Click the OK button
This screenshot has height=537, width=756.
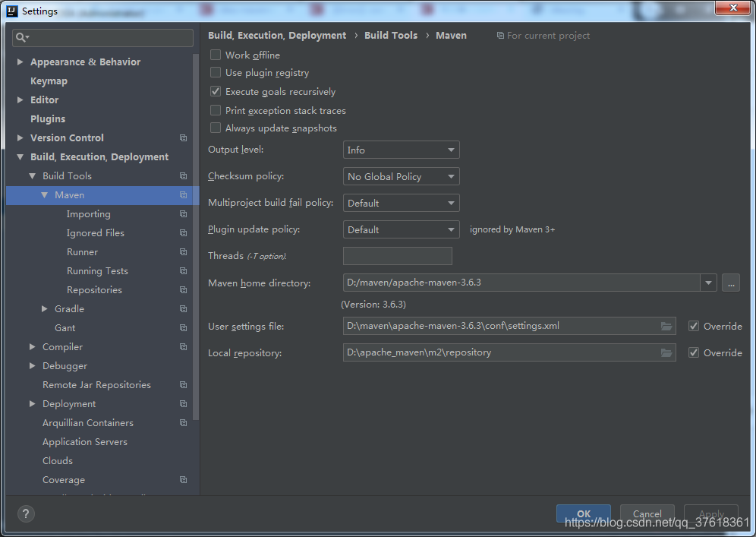point(583,513)
